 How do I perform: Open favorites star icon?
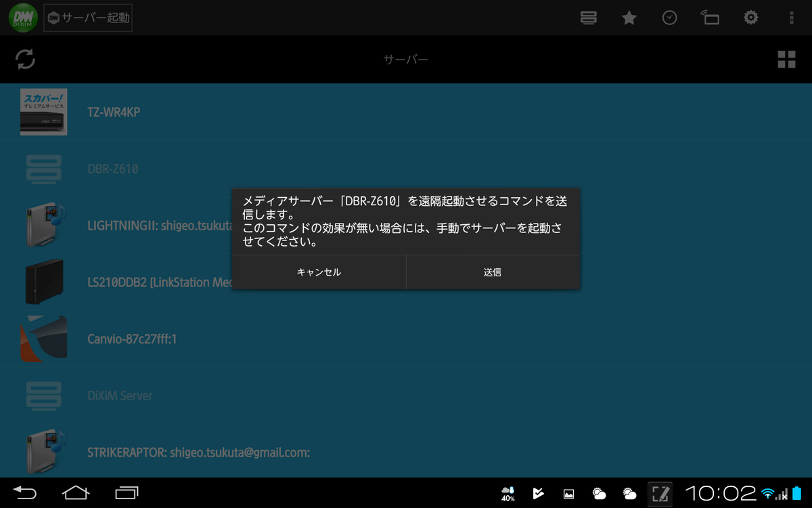click(x=629, y=18)
